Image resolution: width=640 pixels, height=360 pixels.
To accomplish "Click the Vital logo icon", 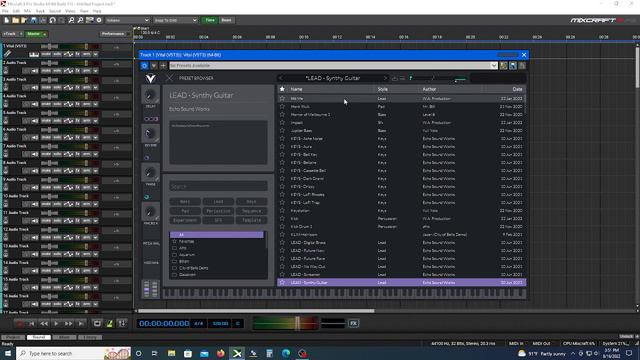I will pyautogui.click(x=150, y=78).
